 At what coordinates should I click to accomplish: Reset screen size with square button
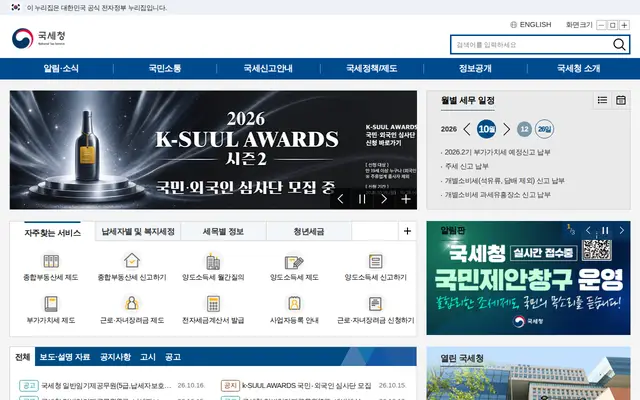click(613, 25)
